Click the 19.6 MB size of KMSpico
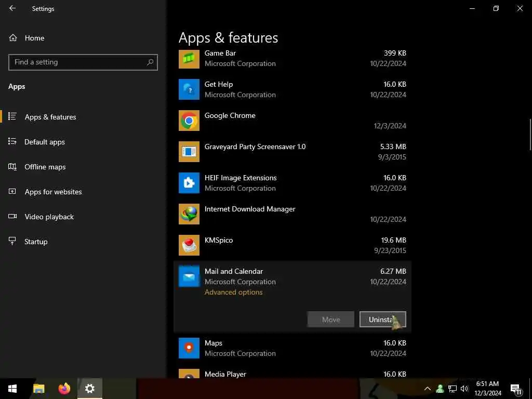 click(394, 240)
